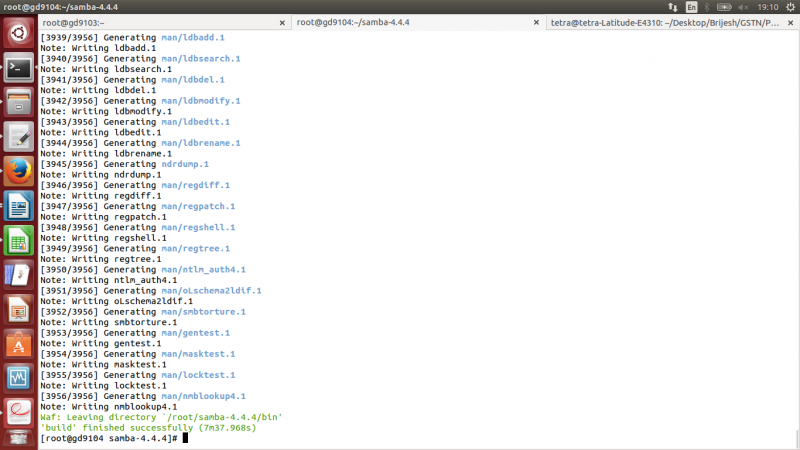Click man/ntlm_auth4.1 path text
The image size is (800, 450).
click(204, 269)
